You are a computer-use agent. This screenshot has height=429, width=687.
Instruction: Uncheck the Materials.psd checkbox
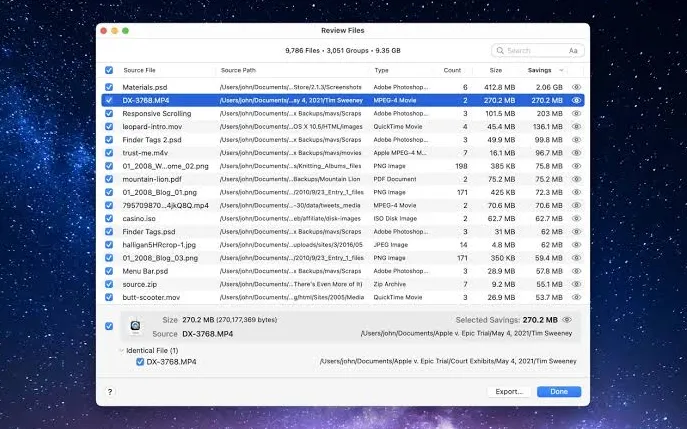[109, 87]
